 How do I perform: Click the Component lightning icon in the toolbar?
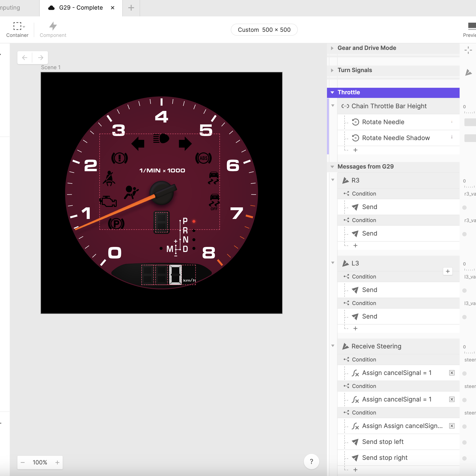coord(53,26)
